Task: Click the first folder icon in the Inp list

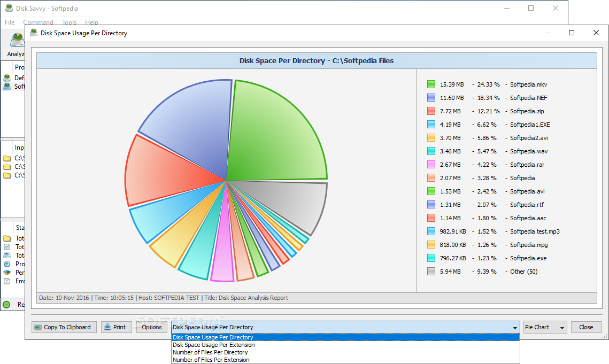Action: pos(7,158)
